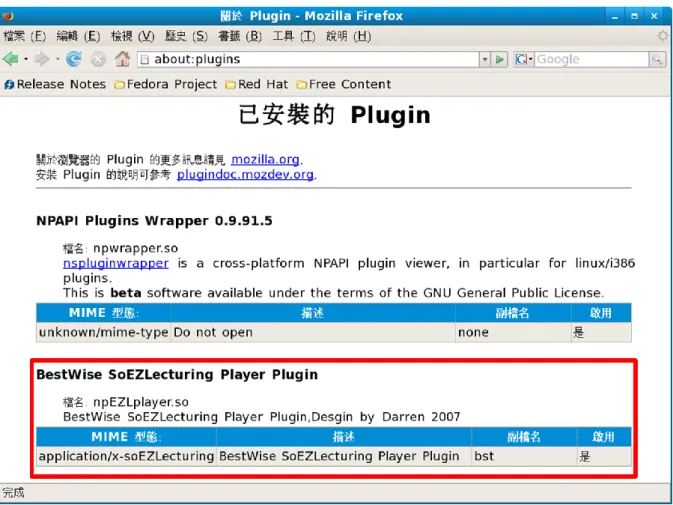The height and width of the screenshot is (505, 673).
Task: Open the 書籤 (B) menu
Action: (240, 36)
